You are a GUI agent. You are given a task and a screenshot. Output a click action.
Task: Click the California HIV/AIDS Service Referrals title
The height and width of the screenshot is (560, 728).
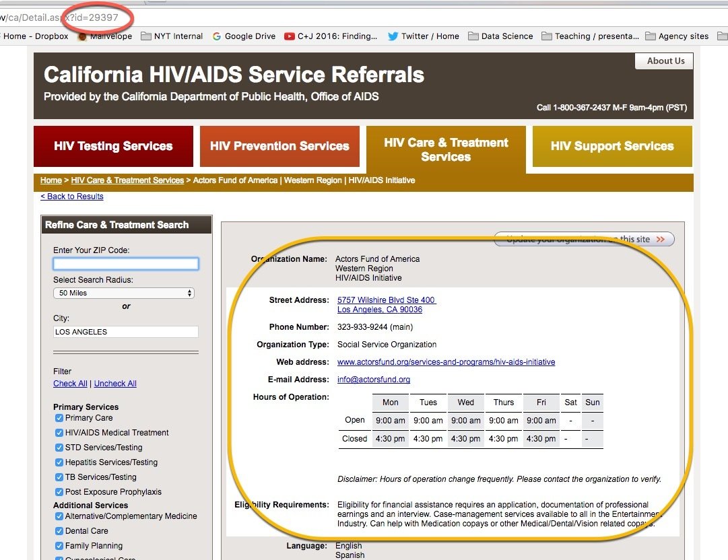pos(234,75)
